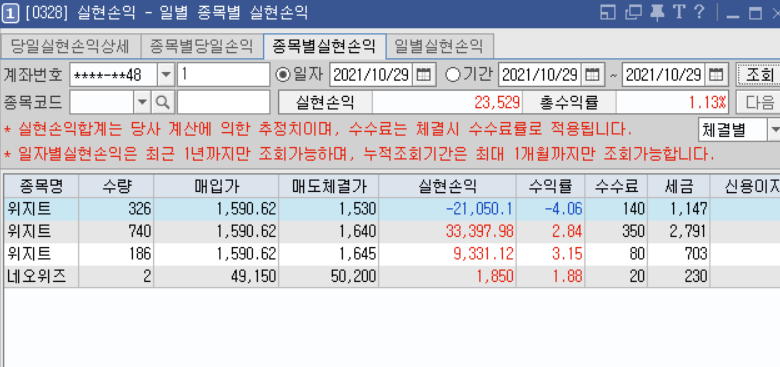Click the -4.06 return rate cell

(x=551, y=209)
